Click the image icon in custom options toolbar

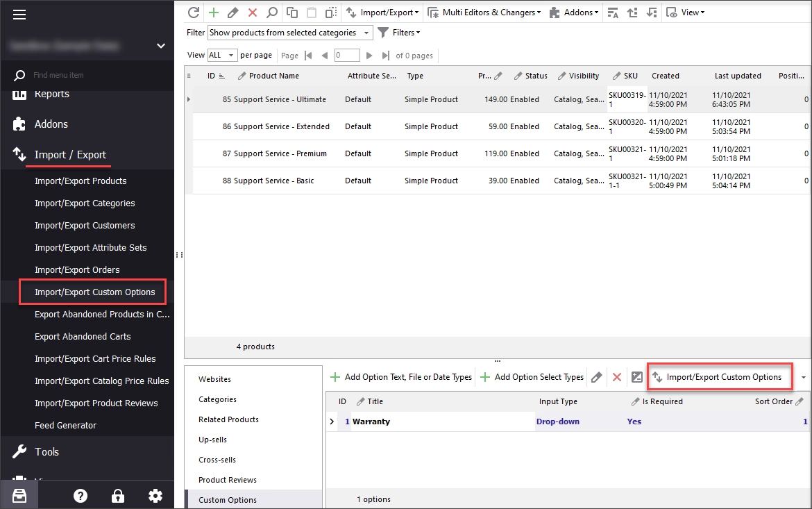click(x=637, y=377)
